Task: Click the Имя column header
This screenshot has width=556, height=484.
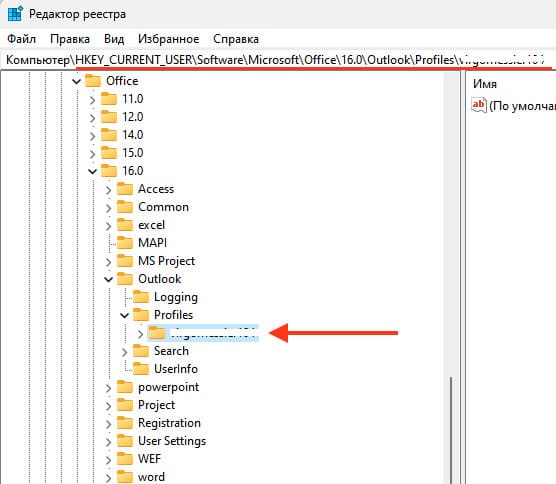Action: 485,84
